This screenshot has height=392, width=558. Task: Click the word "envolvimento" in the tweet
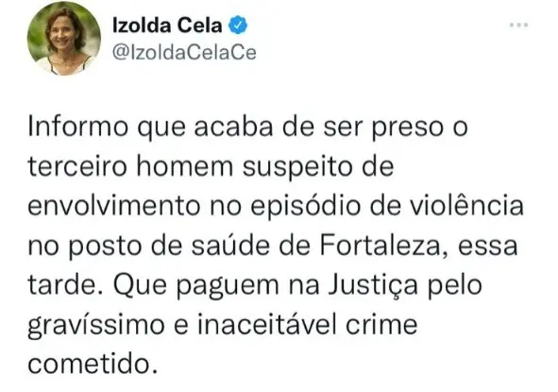(x=114, y=206)
